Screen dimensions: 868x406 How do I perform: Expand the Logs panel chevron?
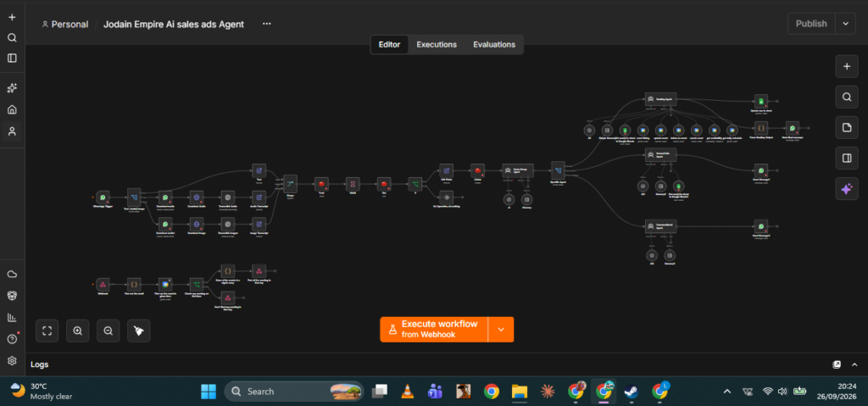click(x=854, y=364)
